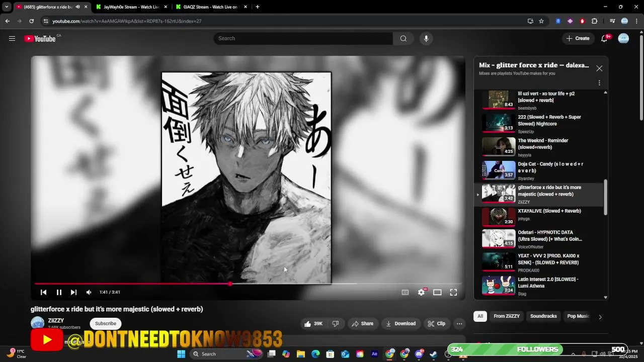Click the search magnifier button

click(404, 39)
